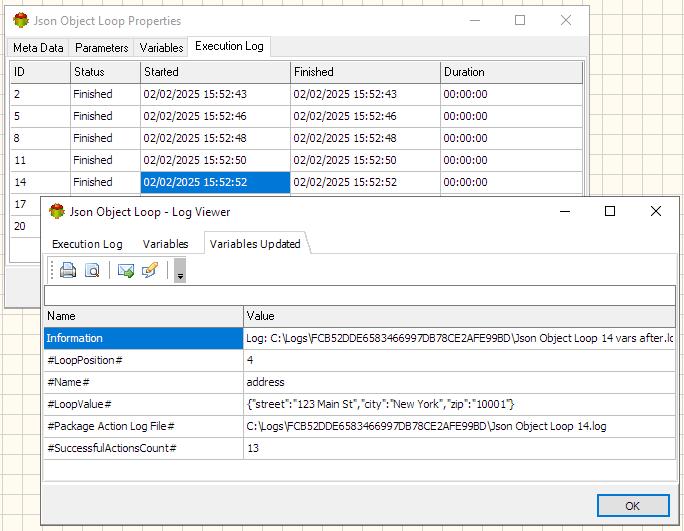684x531 pixels.
Task: Sort by ID column header
Action: [40, 72]
